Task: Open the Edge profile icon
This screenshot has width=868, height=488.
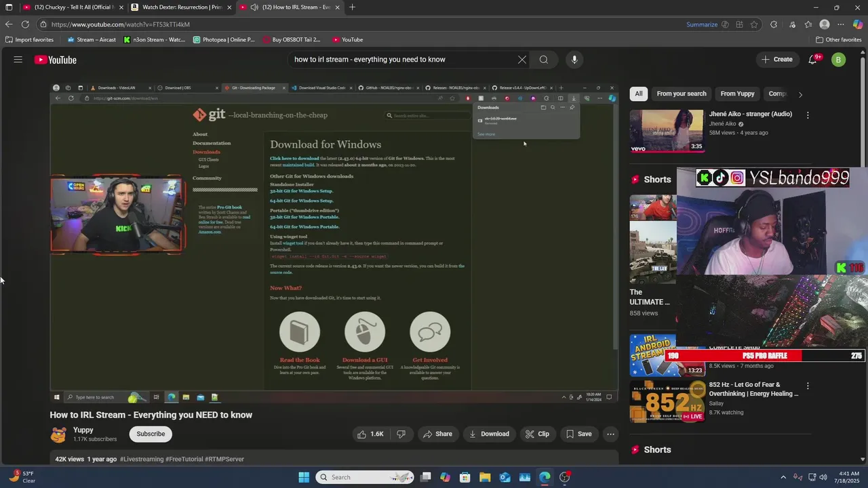Action: 825,24
